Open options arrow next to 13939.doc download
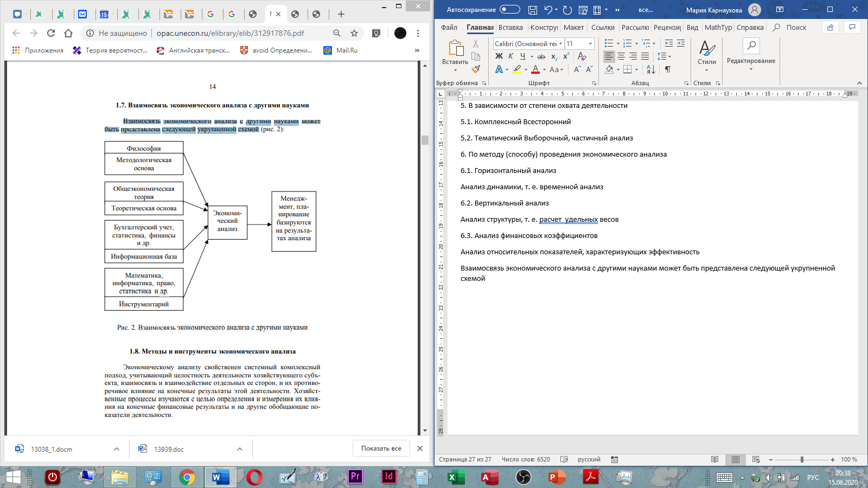Viewport: 868px width, 488px height. coord(240,449)
